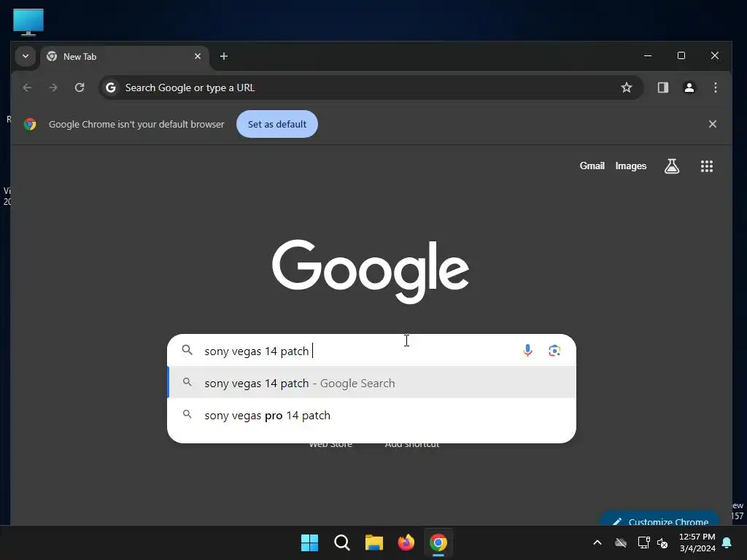This screenshot has height=560, width=747.
Task: Select suggestion sony vegas 14 patch - Google Search
Action: pyautogui.click(x=371, y=383)
